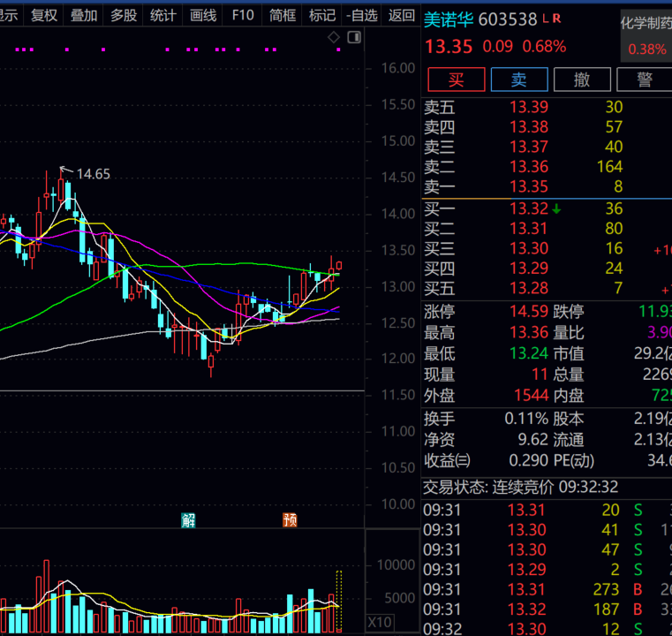The width and height of the screenshot is (672, 636).
Task: Click the 16.00 price axis label
Action: pos(398,68)
